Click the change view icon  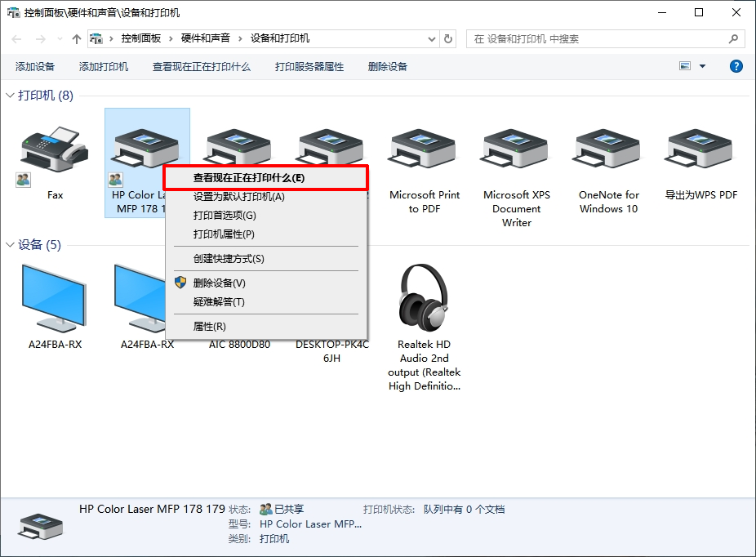[685, 66]
